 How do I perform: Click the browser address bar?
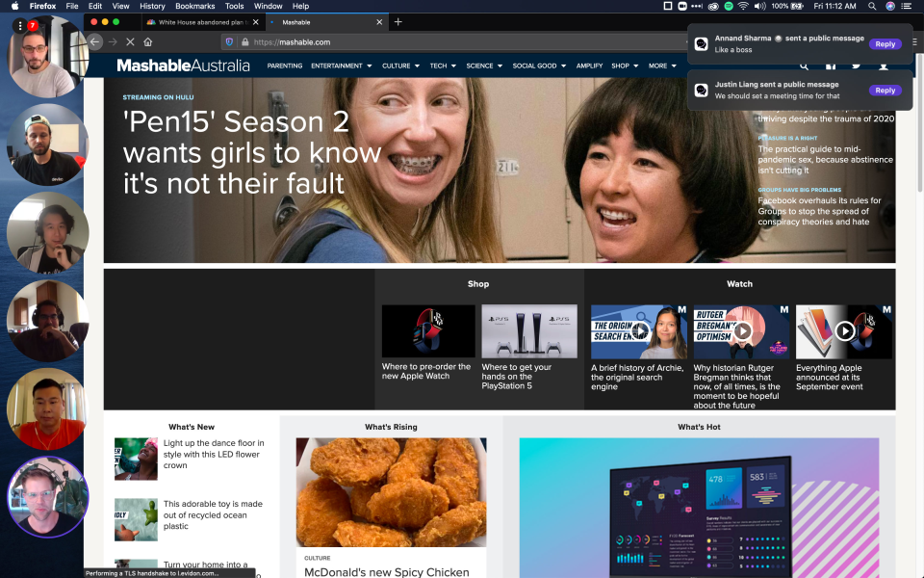click(385, 42)
